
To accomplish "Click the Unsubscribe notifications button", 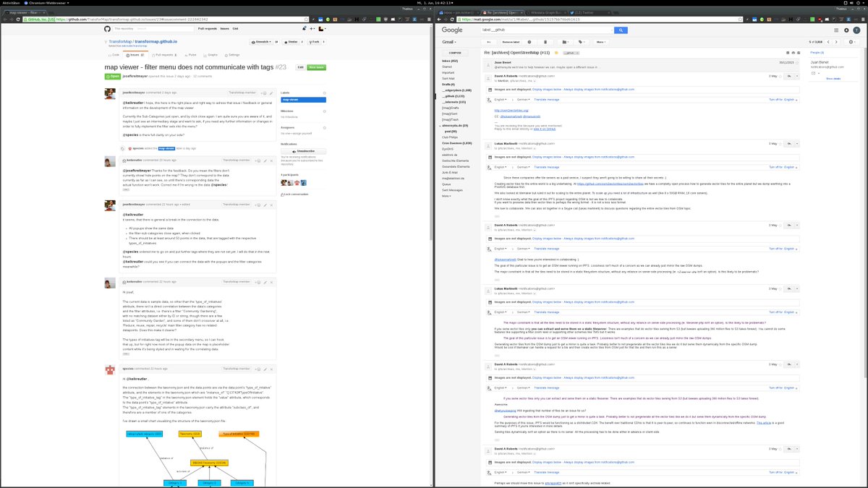I will (303, 151).
